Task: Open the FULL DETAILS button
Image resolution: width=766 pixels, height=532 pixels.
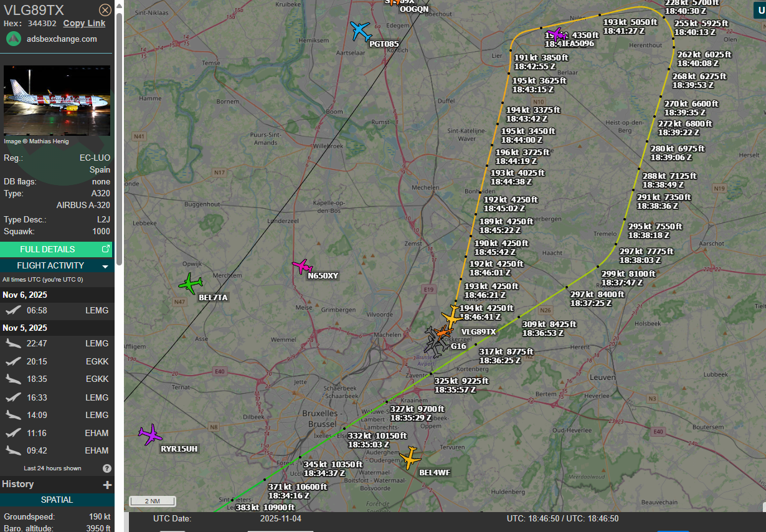Action: [56, 249]
